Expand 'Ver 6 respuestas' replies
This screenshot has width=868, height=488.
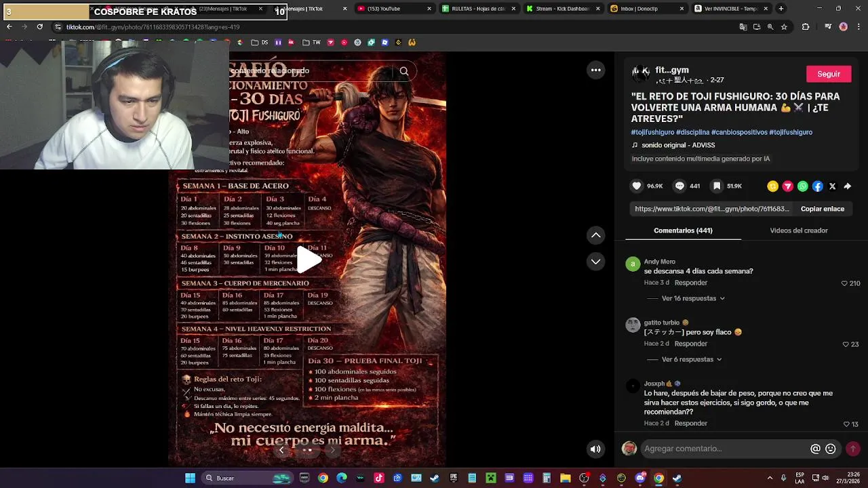pos(692,359)
